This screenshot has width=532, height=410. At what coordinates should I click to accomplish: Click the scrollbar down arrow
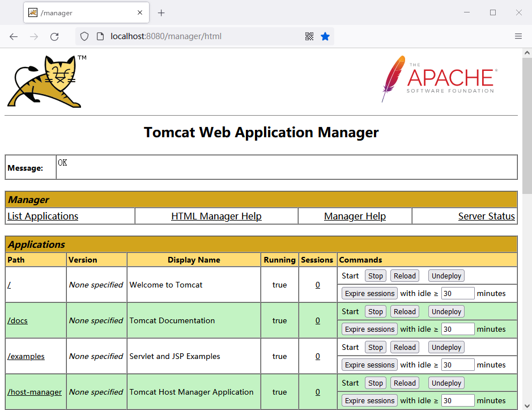[x=527, y=405]
